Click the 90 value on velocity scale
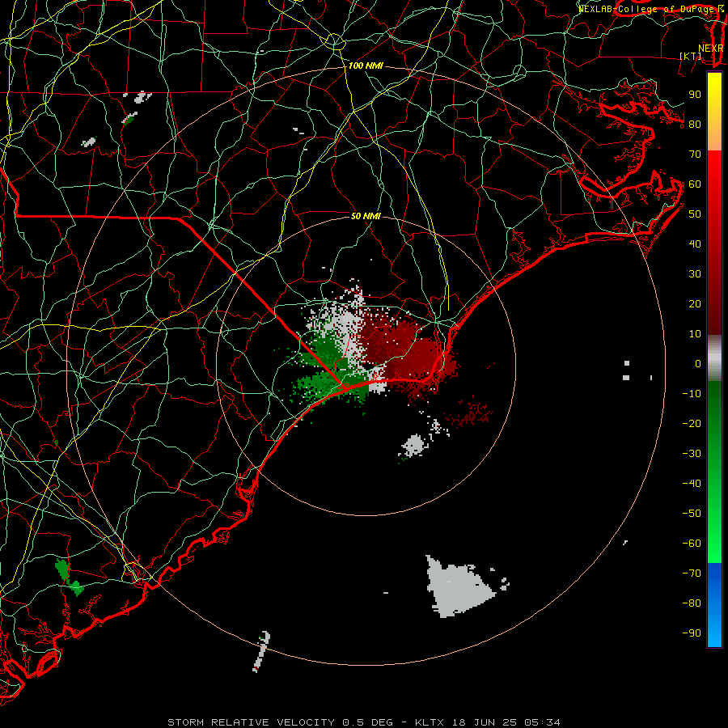This screenshot has width=728, height=728. click(x=695, y=95)
